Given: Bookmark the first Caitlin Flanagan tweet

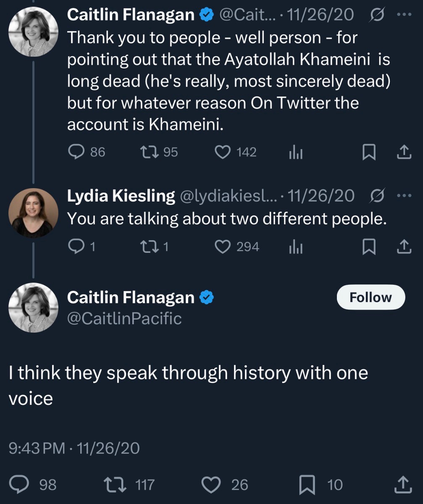Looking at the screenshot, I should coord(368,152).
